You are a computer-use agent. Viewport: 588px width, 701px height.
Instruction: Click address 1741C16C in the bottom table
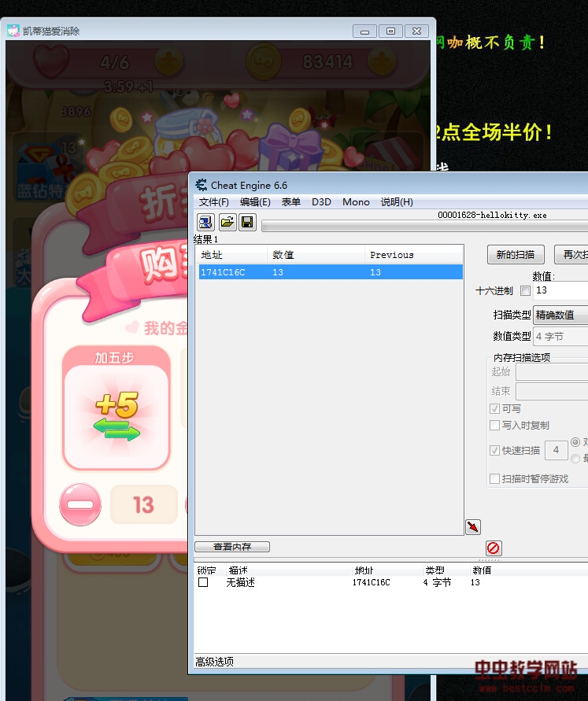(x=371, y=582)
